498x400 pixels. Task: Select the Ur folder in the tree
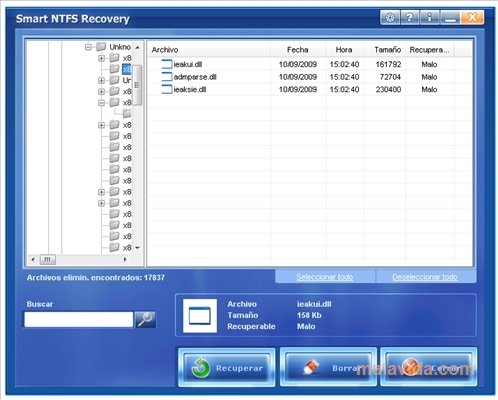point(127,80)
